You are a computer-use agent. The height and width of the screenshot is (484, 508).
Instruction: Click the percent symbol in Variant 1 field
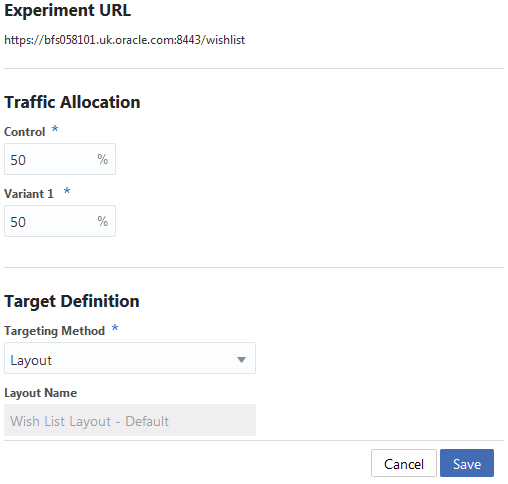pyautogui.click(x=103, y=221)
